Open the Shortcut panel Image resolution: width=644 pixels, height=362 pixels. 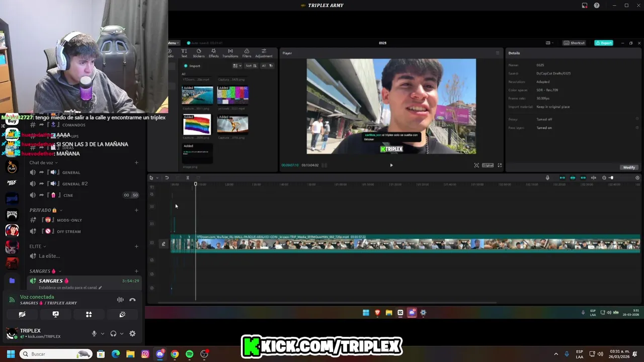(575, 43)
